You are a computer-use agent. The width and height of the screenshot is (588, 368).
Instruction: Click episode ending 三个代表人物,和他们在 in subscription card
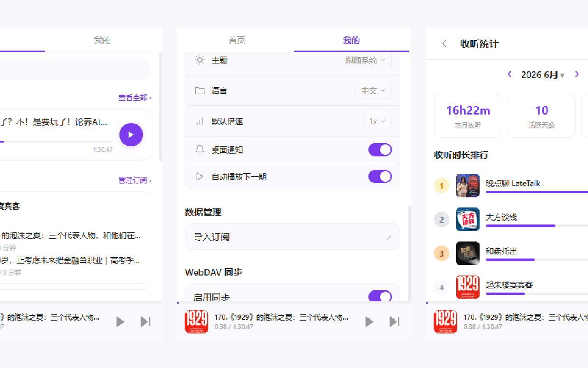(70, 236)
